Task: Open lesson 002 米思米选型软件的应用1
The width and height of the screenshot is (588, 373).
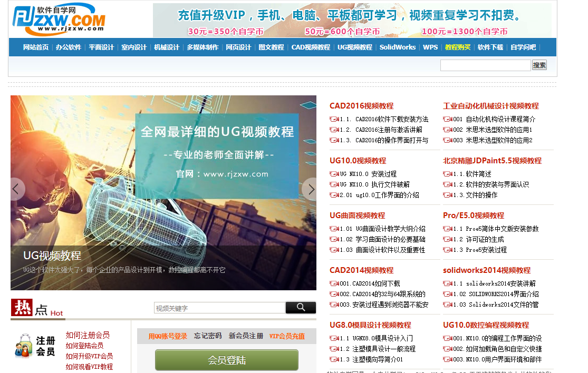Action: (x=493, y=130)
